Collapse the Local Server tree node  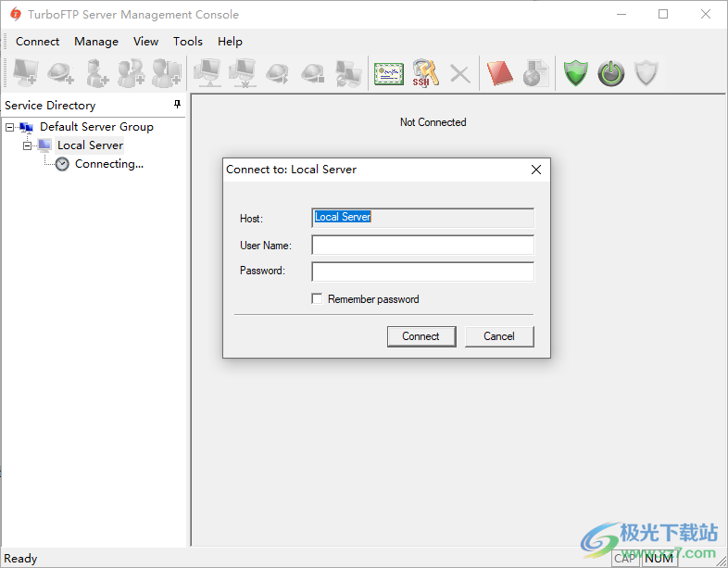point(28,145)
